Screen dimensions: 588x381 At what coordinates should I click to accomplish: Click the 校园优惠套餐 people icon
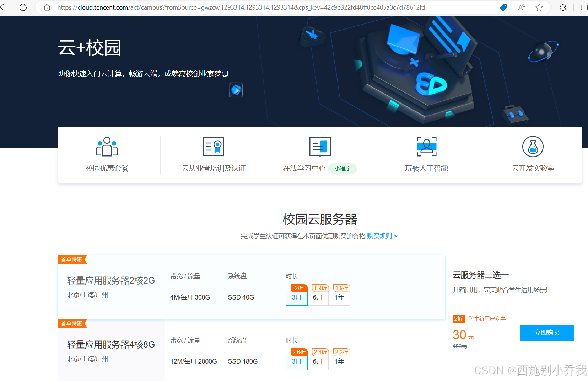107,147
